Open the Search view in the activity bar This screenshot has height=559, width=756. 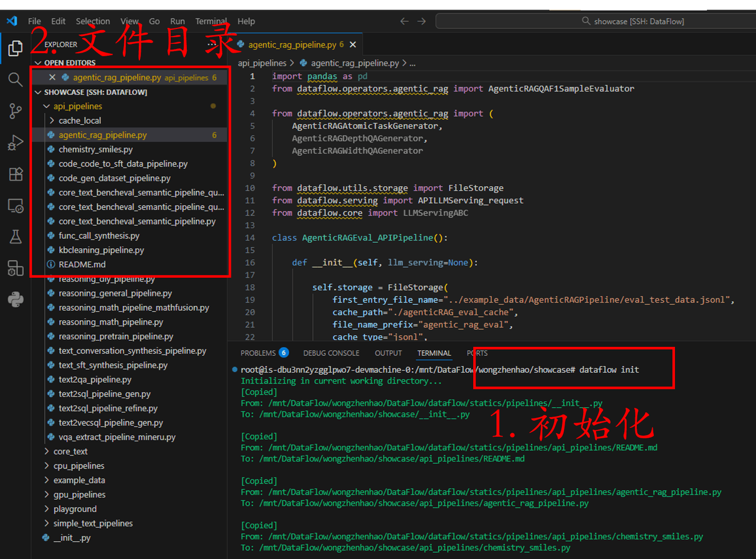pyautogui.click(x=15, y=78)
